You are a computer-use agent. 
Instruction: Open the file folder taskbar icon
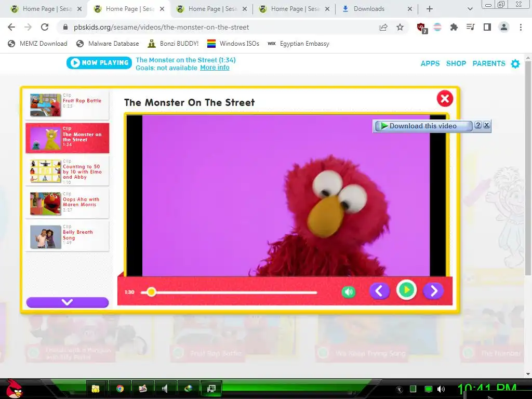point(96,389)
